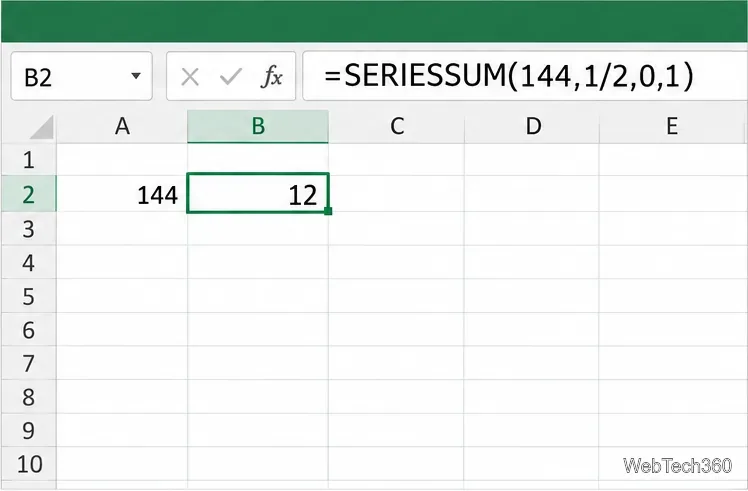
Task: Click the formula bar with SERIESSUM formula
Action: pos(525,76)
